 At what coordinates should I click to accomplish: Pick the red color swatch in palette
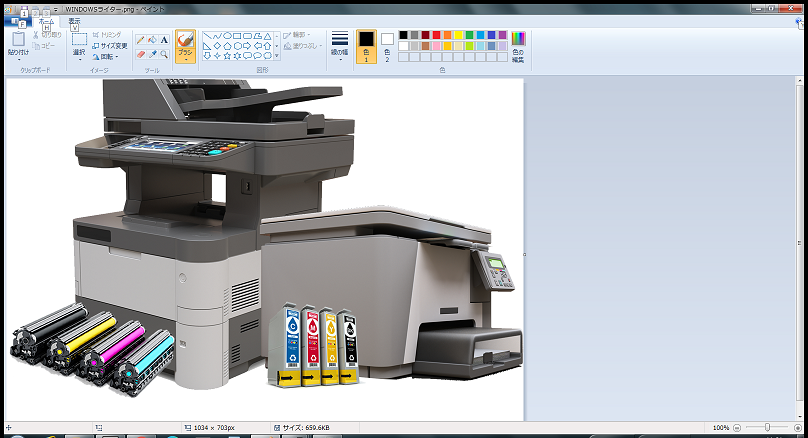coord(438,35)
